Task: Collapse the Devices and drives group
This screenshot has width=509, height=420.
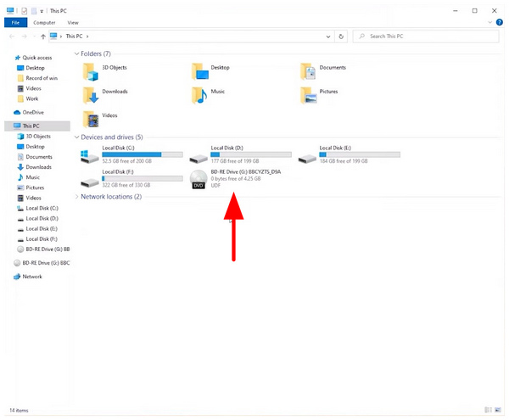Action: (76, 137)
